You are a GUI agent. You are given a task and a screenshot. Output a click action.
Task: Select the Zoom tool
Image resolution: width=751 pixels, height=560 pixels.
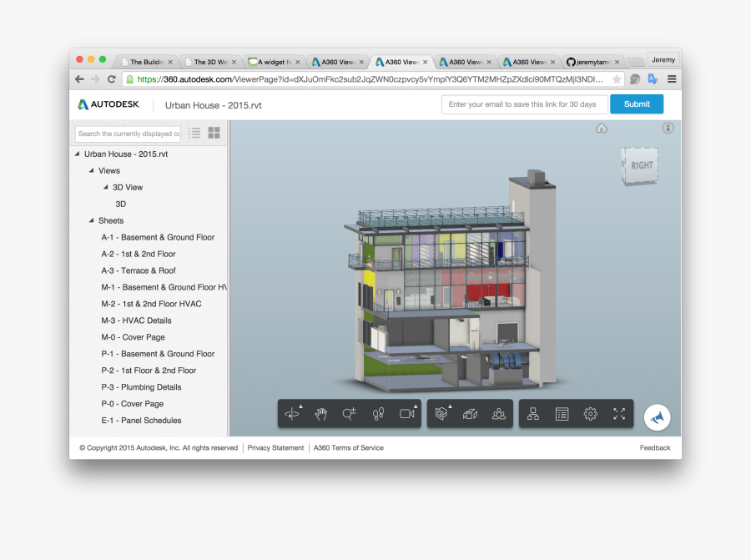click(x=349, y=413)
